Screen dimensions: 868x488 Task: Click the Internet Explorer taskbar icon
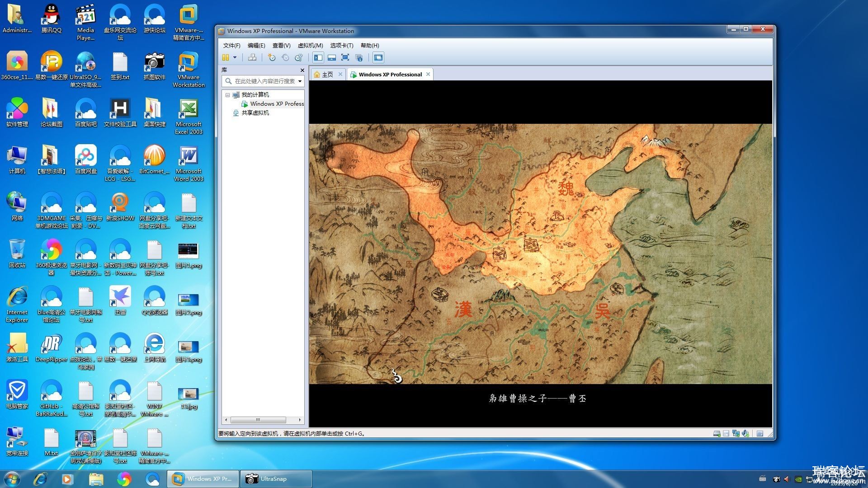click(x=40, y=479)
